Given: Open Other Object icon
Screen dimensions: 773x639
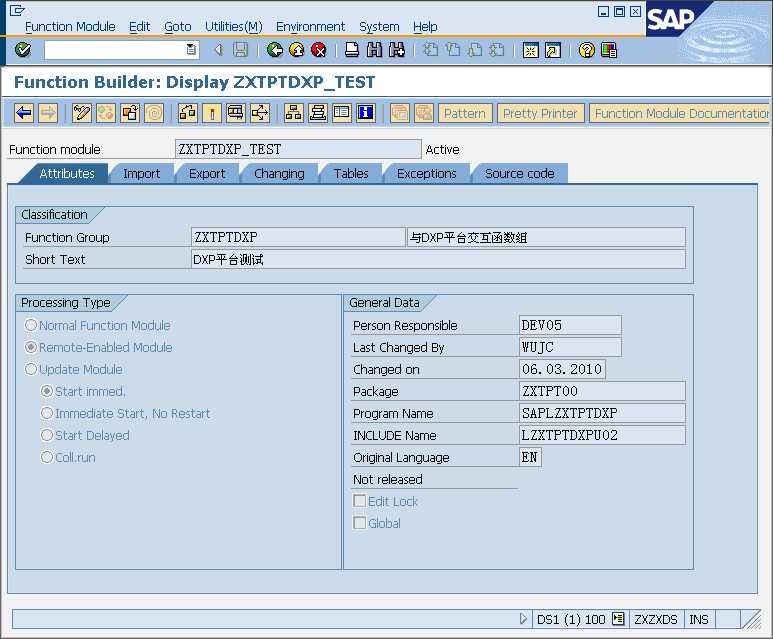Looking at the screenshot, I should tap(130, 113).
